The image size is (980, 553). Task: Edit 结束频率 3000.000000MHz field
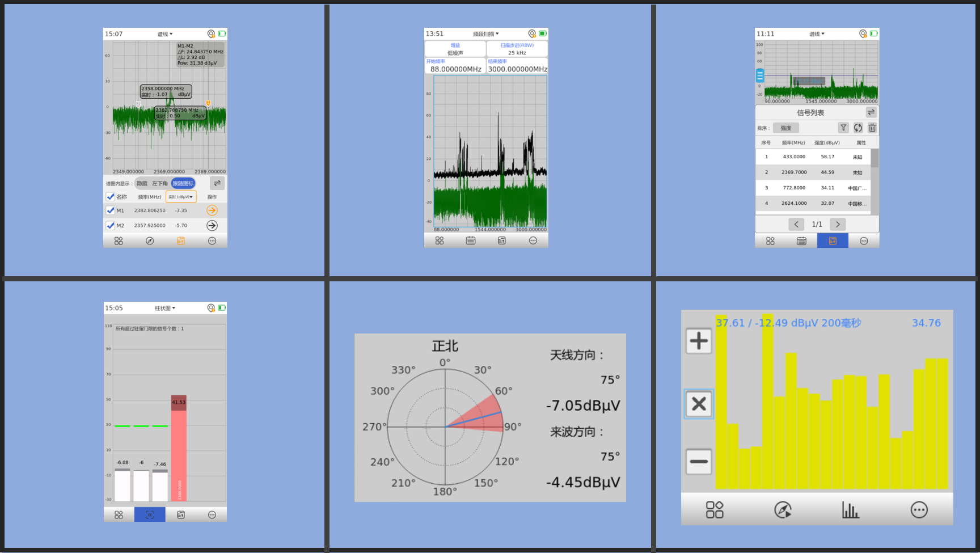[517, 66]
